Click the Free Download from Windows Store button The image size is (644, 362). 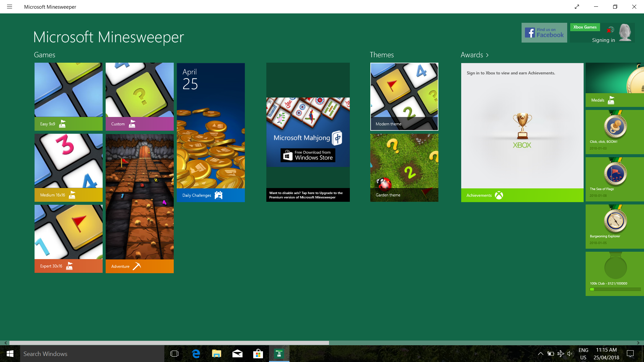pyautogui.click(x=308, y=155)
